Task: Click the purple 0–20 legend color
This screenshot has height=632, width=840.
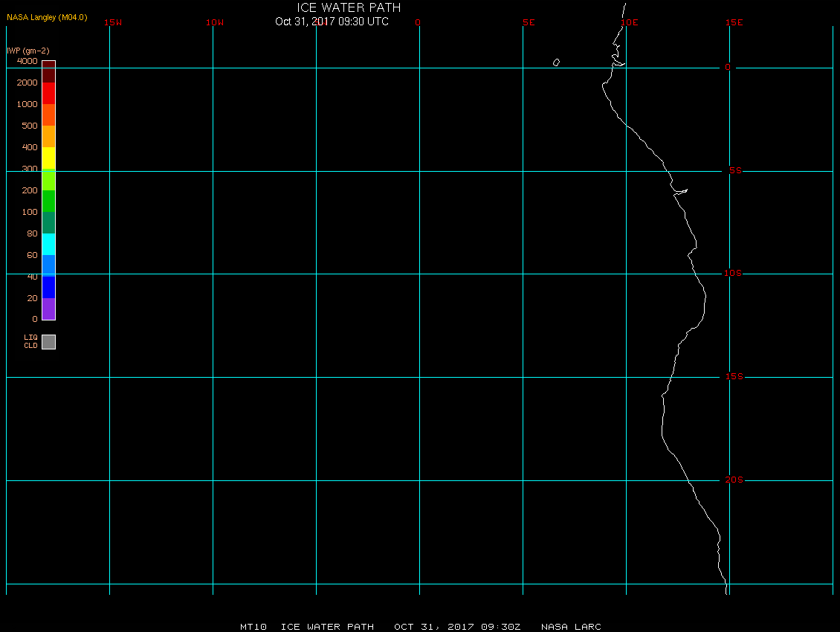Action: coord(49,309)
